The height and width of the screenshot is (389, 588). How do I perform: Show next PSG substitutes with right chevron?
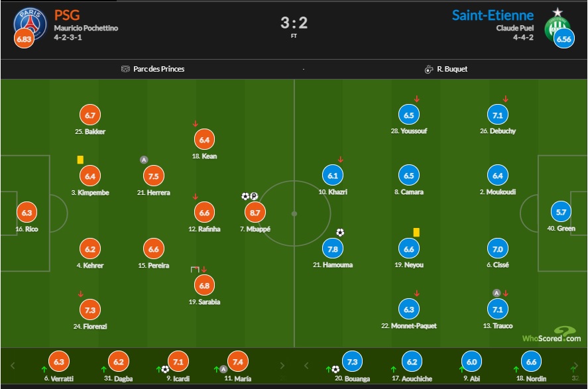pos(282,365)
